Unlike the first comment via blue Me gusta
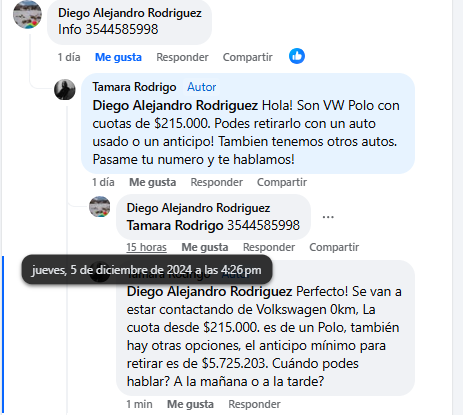The image size is (463, 415). pyautogui.click(x=118, y=57)
